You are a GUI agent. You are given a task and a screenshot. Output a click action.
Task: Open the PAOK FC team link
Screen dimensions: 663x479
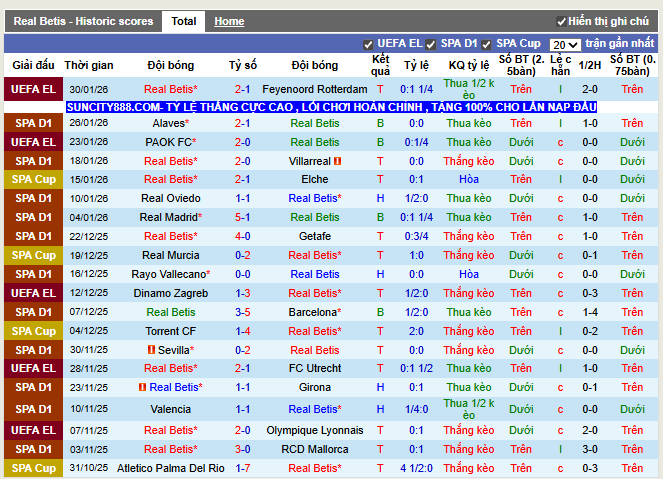[170, 142]
